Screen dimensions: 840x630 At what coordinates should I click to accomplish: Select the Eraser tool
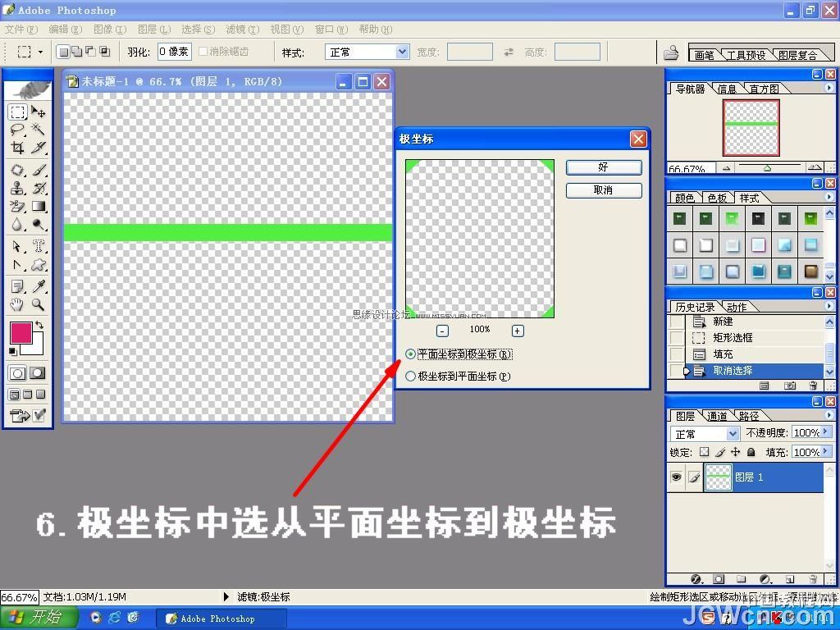[17, 206]
